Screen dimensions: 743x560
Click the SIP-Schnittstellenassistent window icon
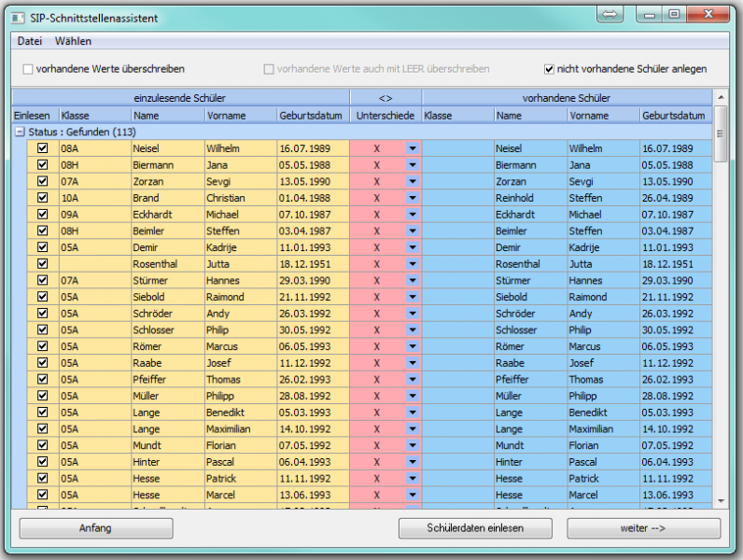point(18,19)
